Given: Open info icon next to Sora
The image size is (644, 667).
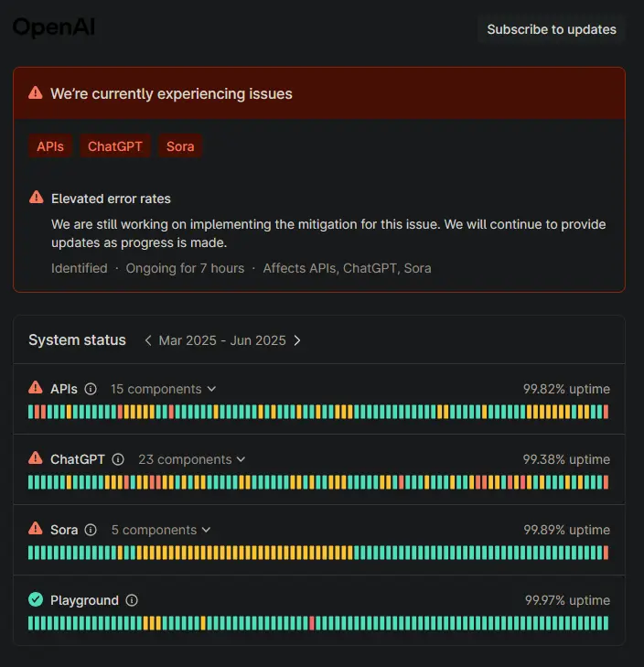Looking at the screenshot, I should pyautogui.click(x=91, y=530).
